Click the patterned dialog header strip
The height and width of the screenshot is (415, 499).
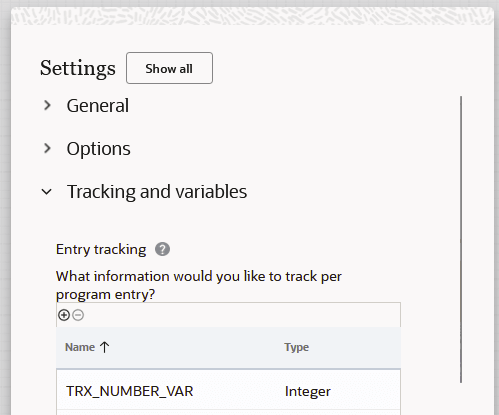point(252,16)
